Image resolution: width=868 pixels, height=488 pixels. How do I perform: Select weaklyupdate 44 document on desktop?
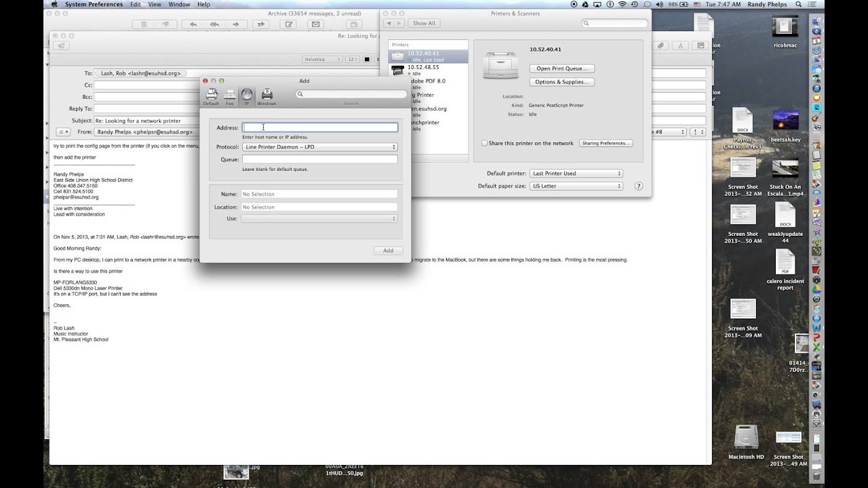coord(785,216)
